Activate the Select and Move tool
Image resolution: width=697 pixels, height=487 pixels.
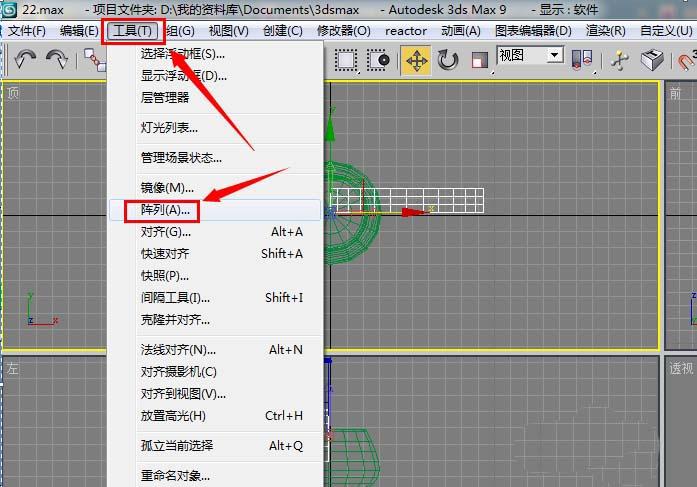click(x=416, y=59)
